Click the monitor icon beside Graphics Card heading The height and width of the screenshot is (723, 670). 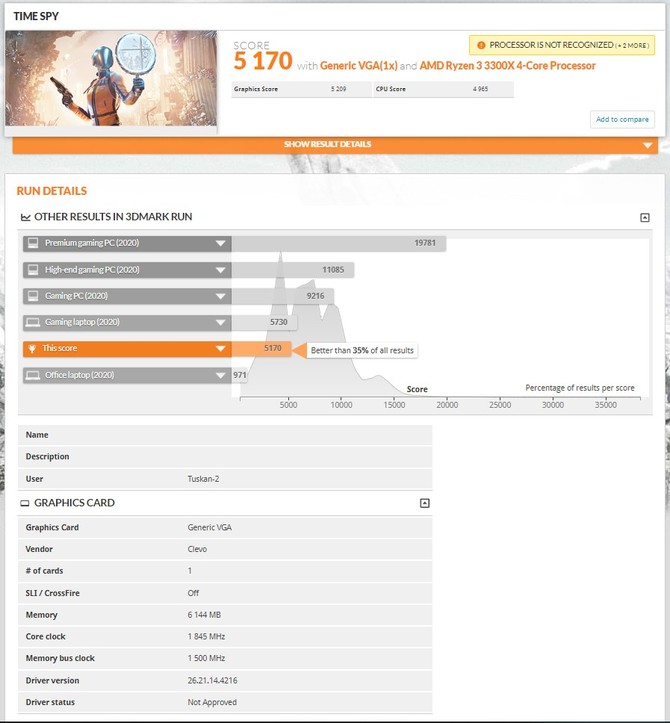25,503
